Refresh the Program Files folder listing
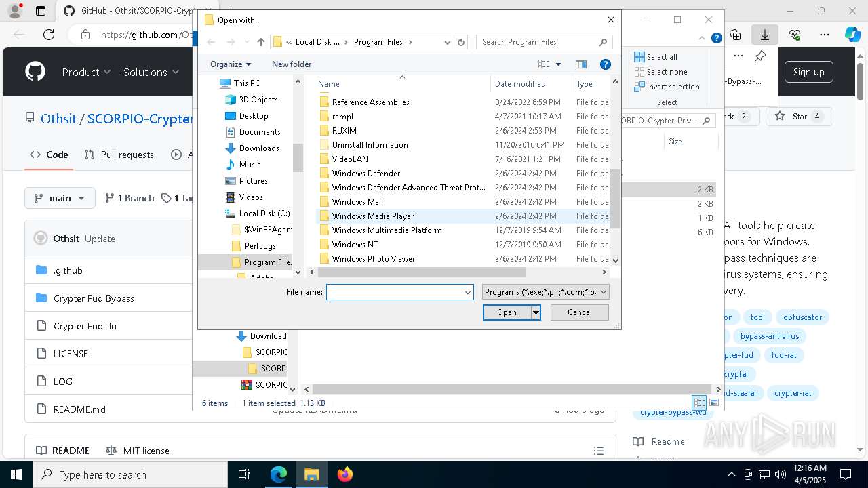This screenshot has height=488, width=868. tap(461, 42)
